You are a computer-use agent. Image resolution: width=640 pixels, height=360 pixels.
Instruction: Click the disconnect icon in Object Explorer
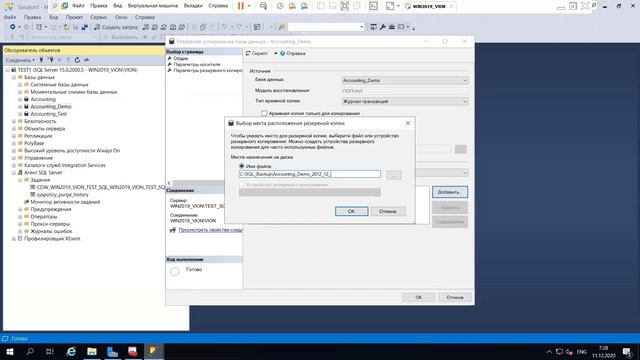(51, 60)
